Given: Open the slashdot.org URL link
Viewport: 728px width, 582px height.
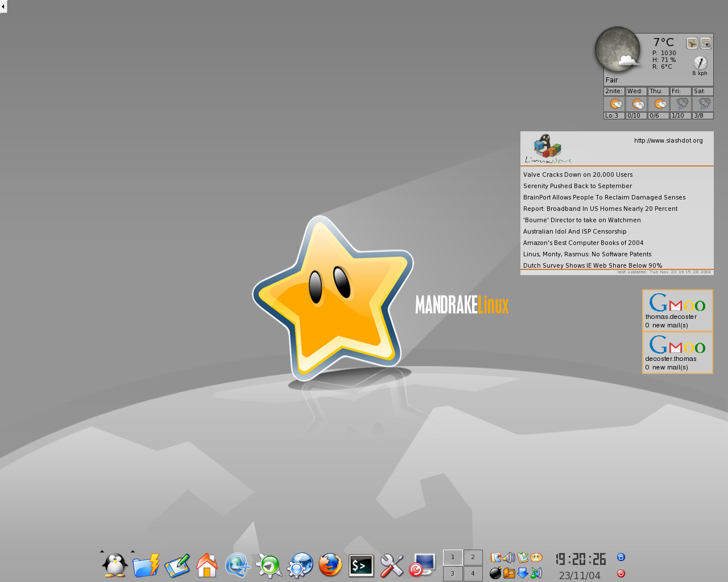Looking at the screenshot, I should pos(668,140).
